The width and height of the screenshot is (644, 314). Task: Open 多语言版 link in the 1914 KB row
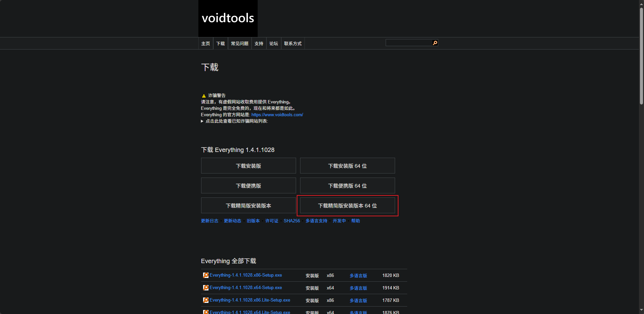tap(358, 288)
